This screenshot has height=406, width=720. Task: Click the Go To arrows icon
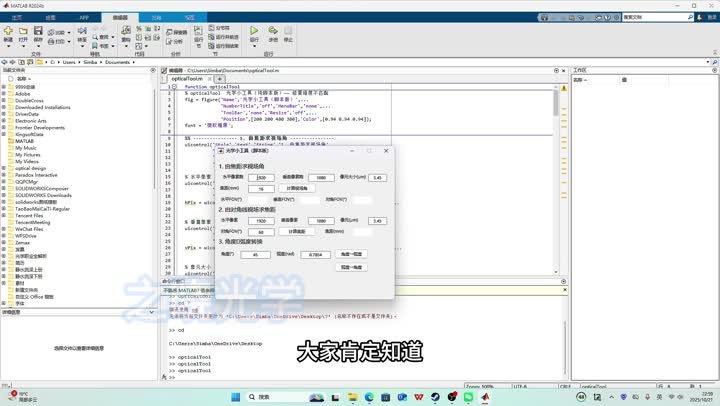[82, 31]
